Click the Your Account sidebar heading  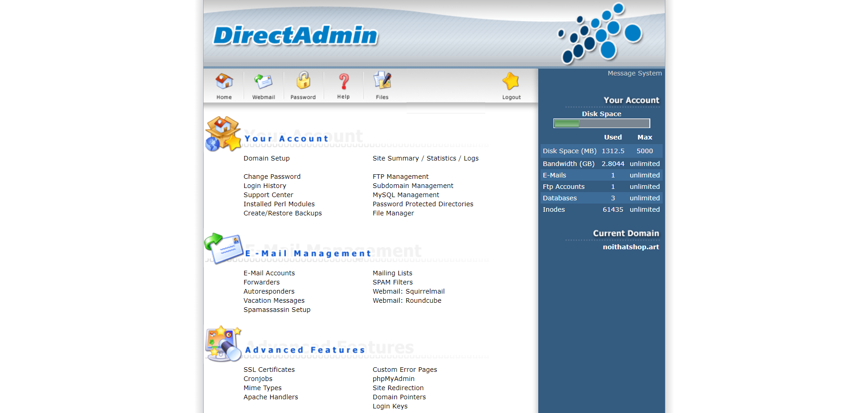point(631,100)
